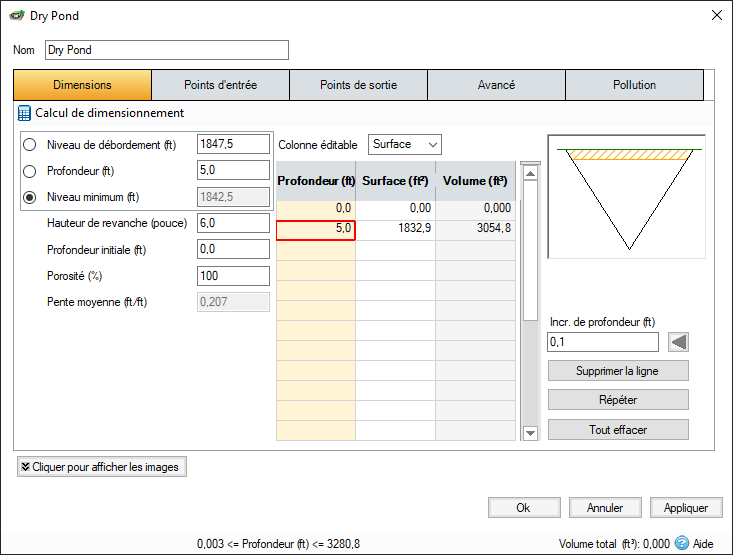Image resolution: width=733 pixels, height=555 pixels.
Task: Click the Ok button
Action: click(x=524, y=508)
